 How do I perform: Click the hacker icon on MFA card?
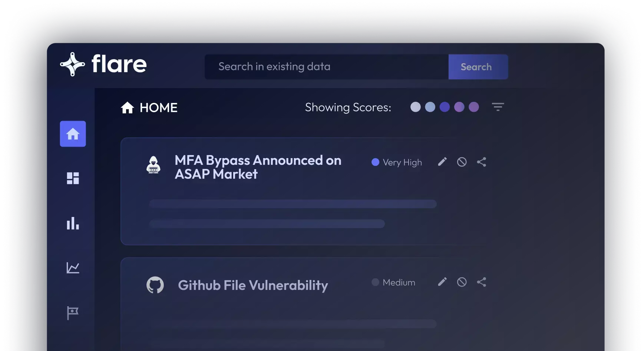click(x=153, y=165)
